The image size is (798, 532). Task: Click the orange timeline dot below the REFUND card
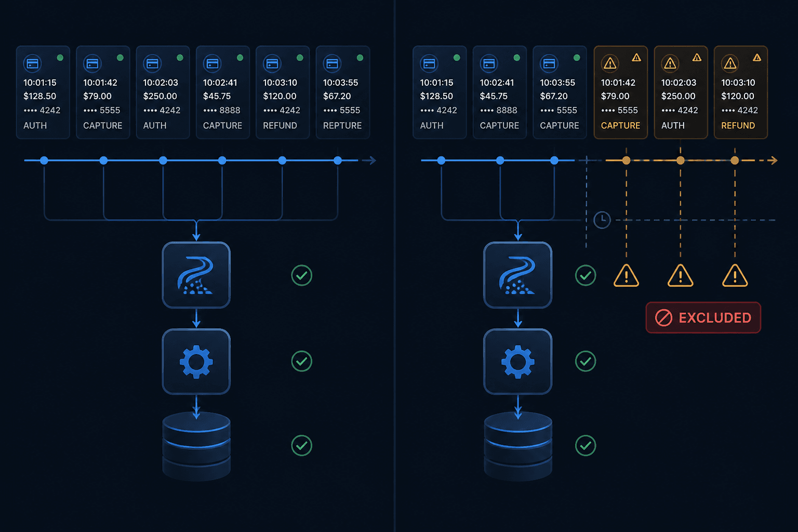pyautogui.click(x=735, y=161)
